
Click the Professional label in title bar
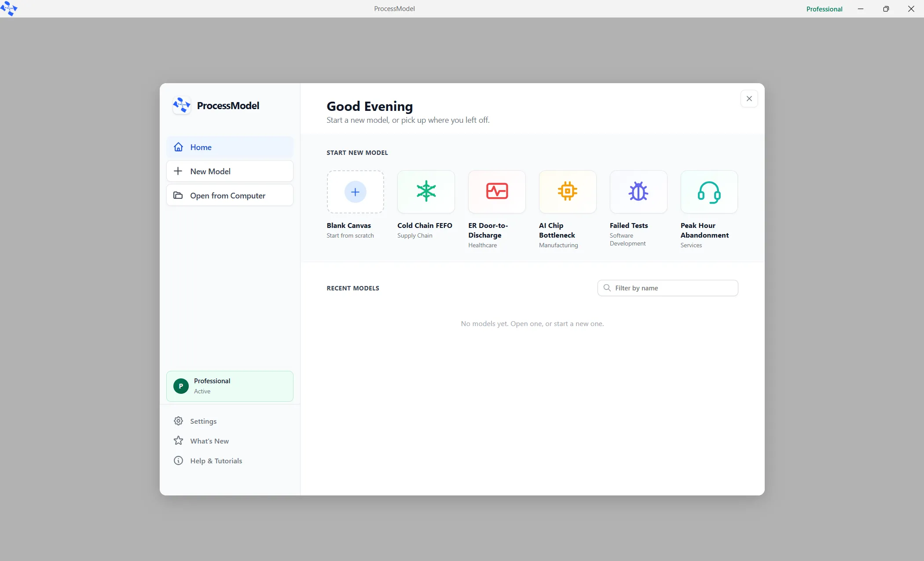[824, 9]
